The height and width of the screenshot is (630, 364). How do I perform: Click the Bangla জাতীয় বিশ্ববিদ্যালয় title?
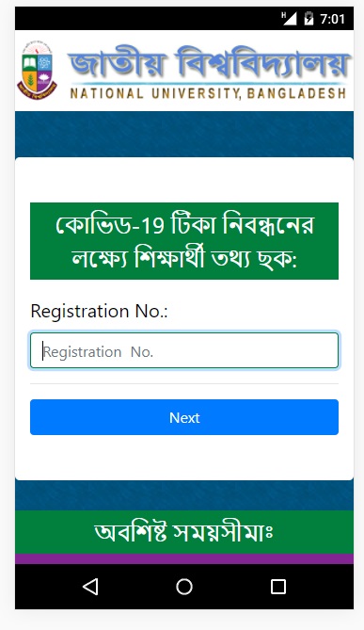coord(209,61)
